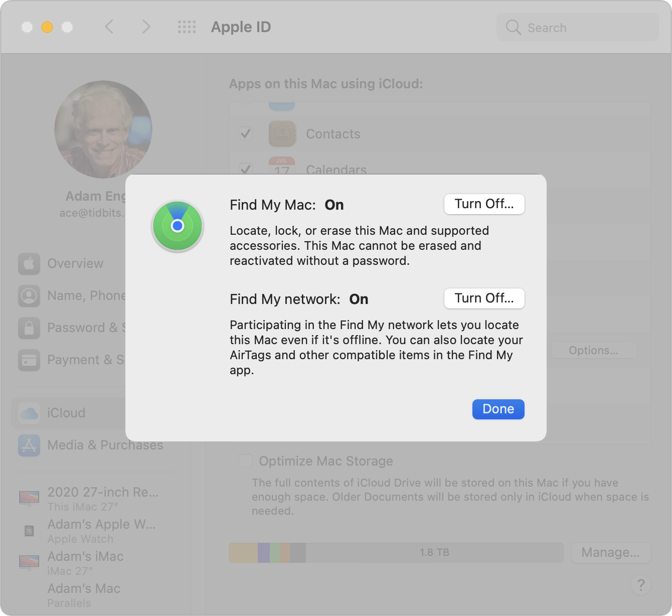Open the dimmed Options… button

594,350
